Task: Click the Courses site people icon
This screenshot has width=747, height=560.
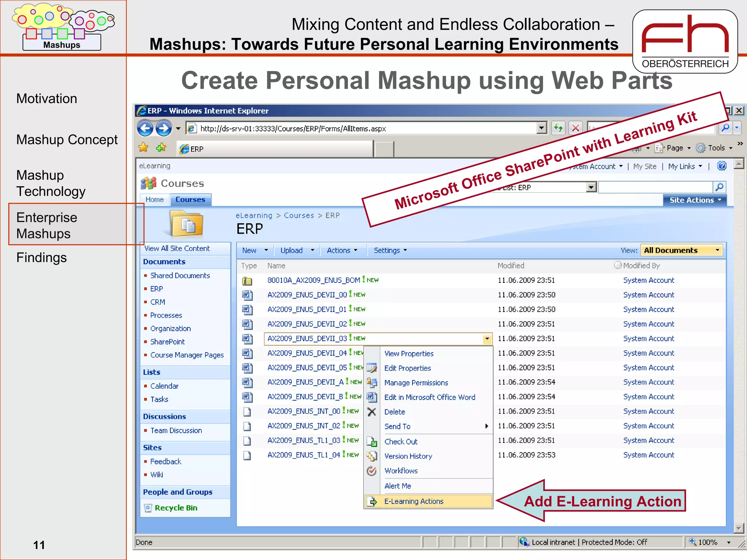Action: pos(148,183)
